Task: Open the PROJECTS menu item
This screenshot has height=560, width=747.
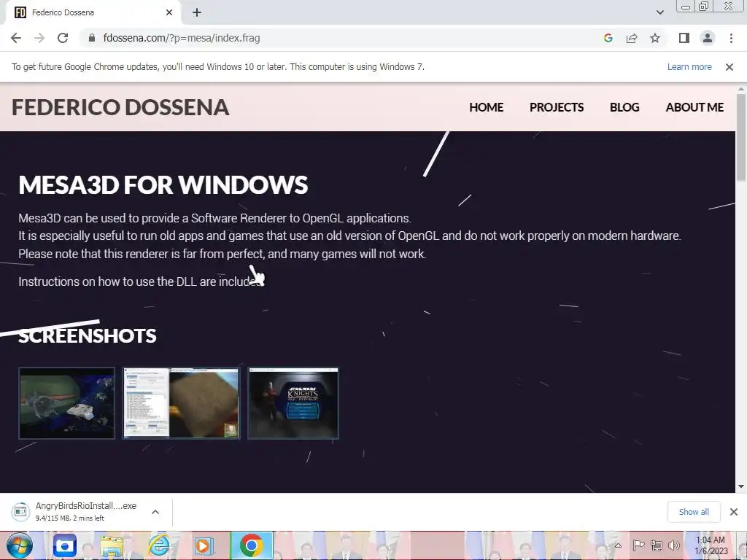Action: point(557,107)
